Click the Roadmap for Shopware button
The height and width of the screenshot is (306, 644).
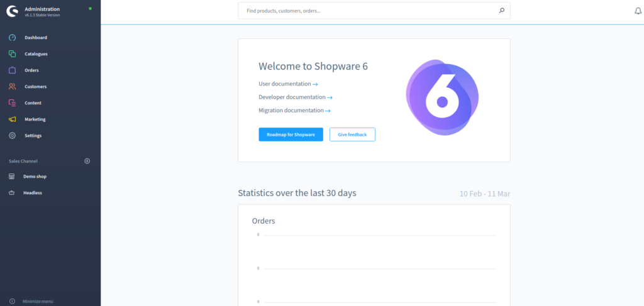pos(291,134)
